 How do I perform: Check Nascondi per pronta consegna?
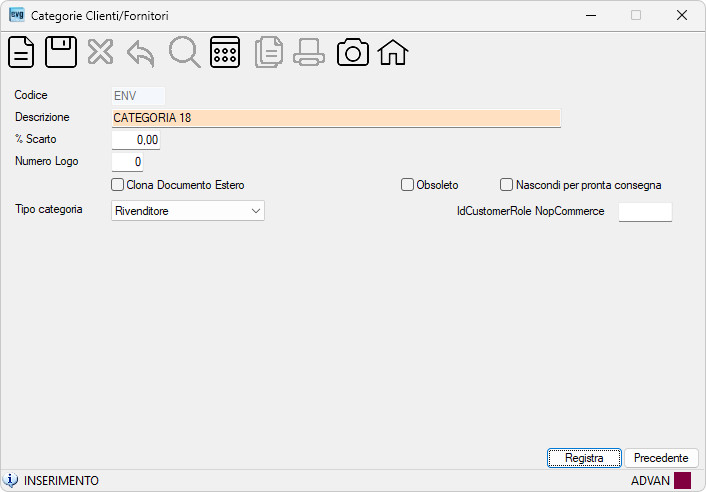(506, 185)
